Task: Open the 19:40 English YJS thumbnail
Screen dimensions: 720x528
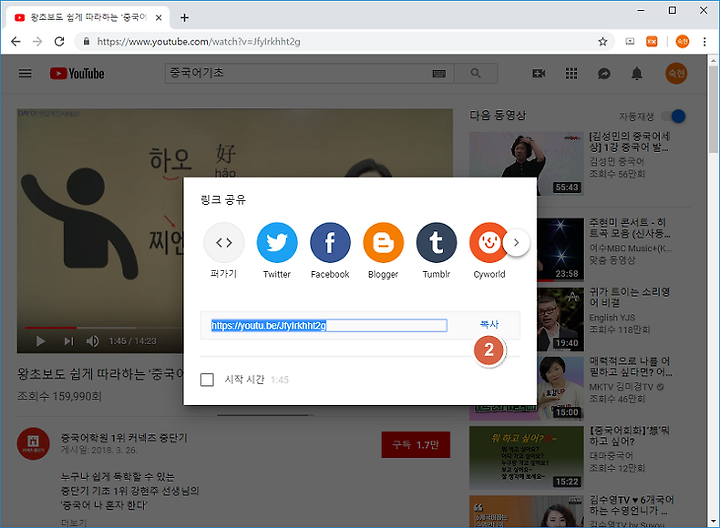Action: 560,319
